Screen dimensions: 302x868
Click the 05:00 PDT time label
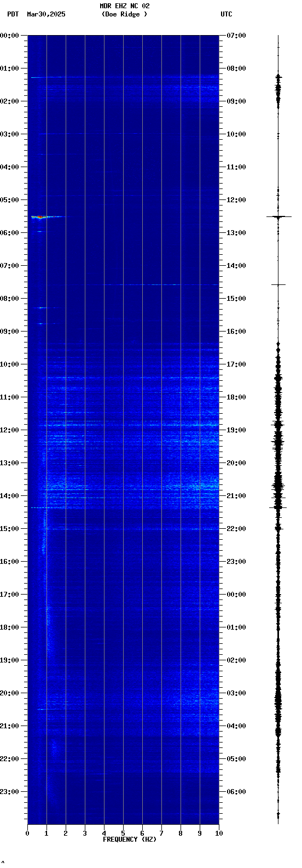9,200
